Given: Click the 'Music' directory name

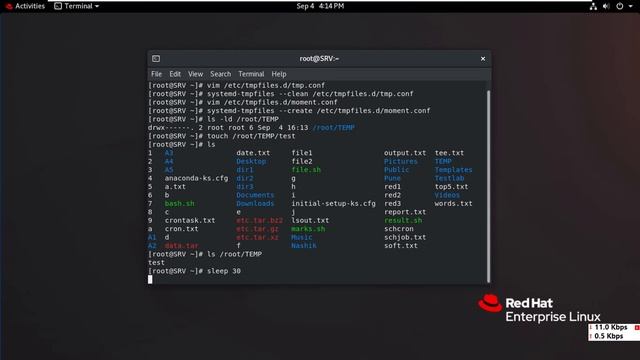Looking at the screenshot, I should click(302, 237).
